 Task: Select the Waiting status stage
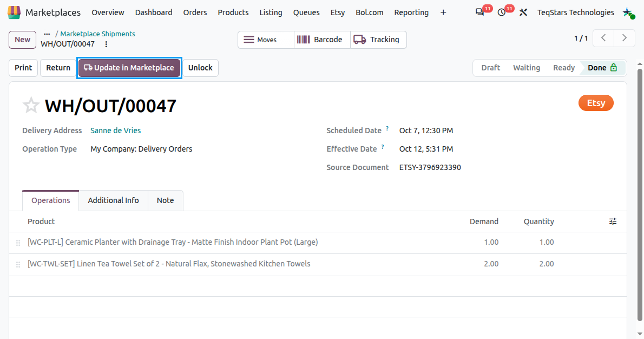[526, 68]
